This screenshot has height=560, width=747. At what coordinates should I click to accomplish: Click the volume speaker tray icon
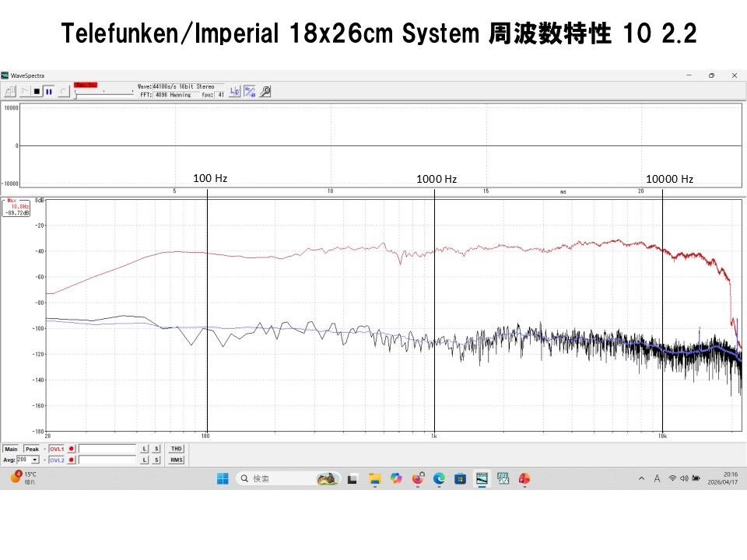pos(684,478)
